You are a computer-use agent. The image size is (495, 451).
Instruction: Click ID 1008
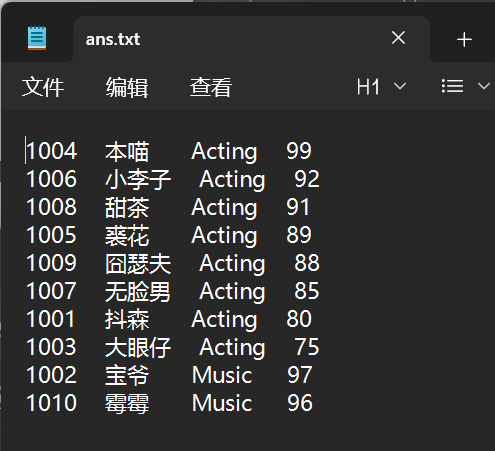pyautogui.click(x=52, y=207)
